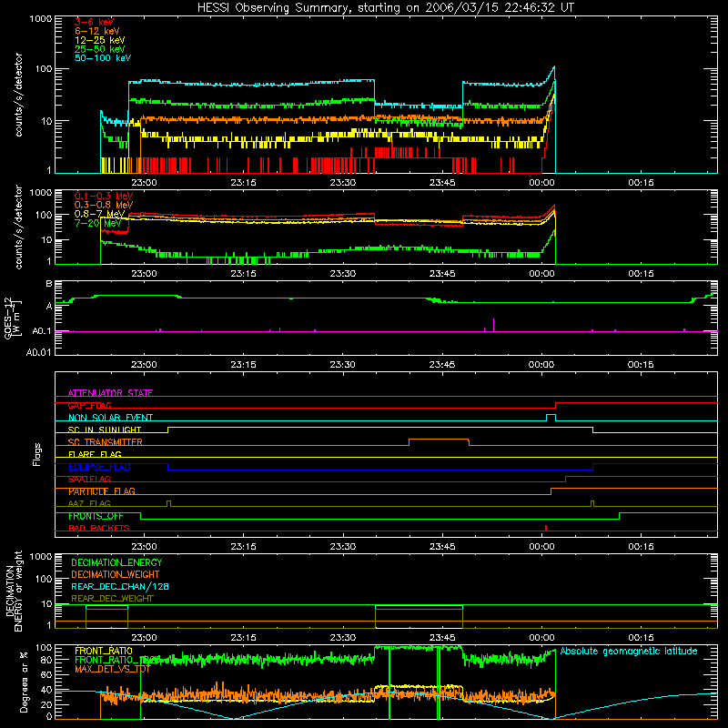
Task: Click the REAR_DEC_WEIGHT legend label
Action: [x=112, y=599]
